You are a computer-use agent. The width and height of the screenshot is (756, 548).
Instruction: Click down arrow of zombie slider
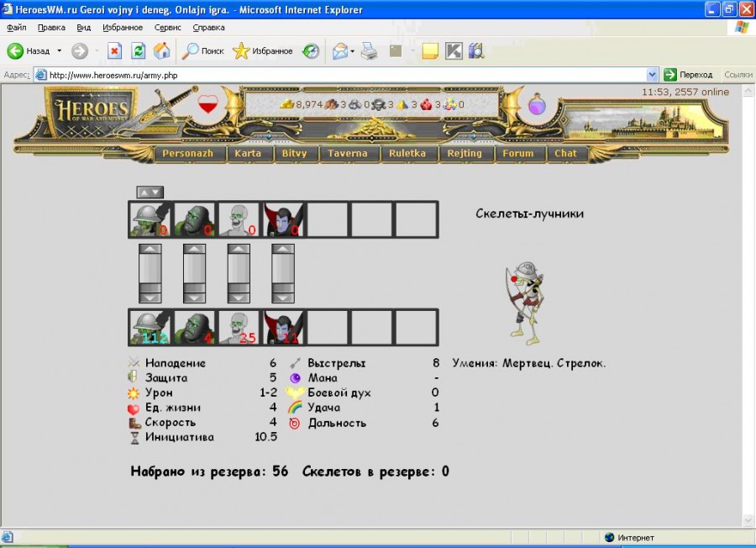pyautogui.click(x=194, y=298)
